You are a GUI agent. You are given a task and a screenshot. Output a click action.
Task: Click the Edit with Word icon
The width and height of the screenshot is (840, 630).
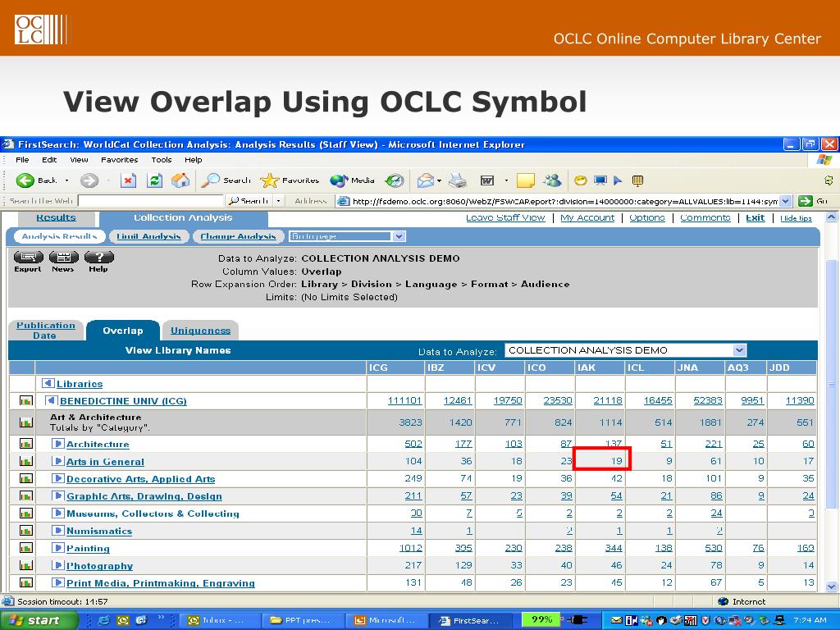[487, 180]
